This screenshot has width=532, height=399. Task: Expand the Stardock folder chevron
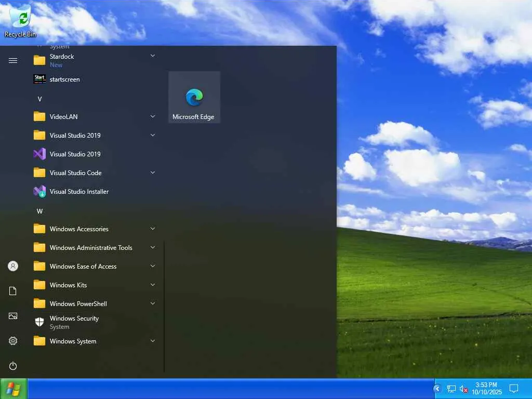click(153, 56)
